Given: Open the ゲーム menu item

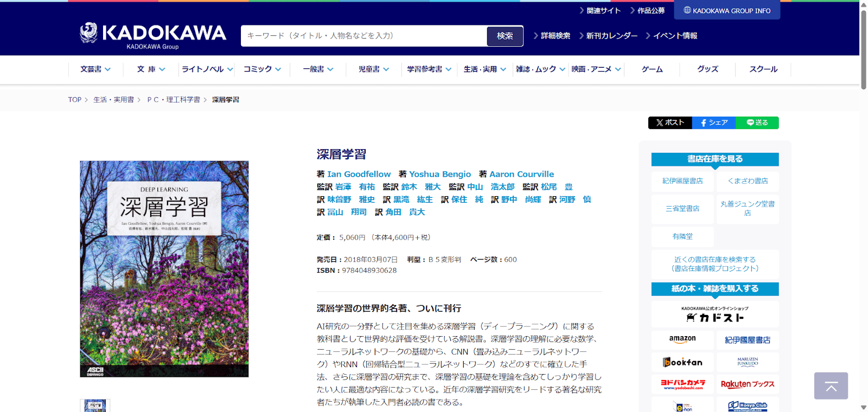Looking at the screenshot, I should (652, 69).
